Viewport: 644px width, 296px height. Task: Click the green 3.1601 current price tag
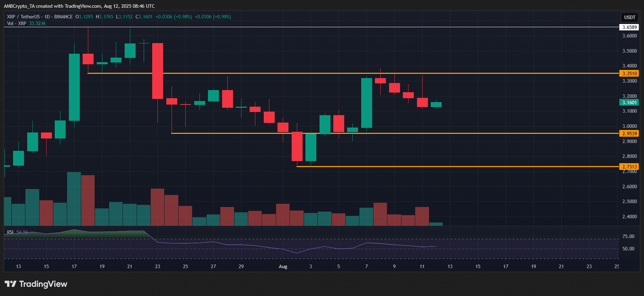pyautogui.click(x=629, y=102)
